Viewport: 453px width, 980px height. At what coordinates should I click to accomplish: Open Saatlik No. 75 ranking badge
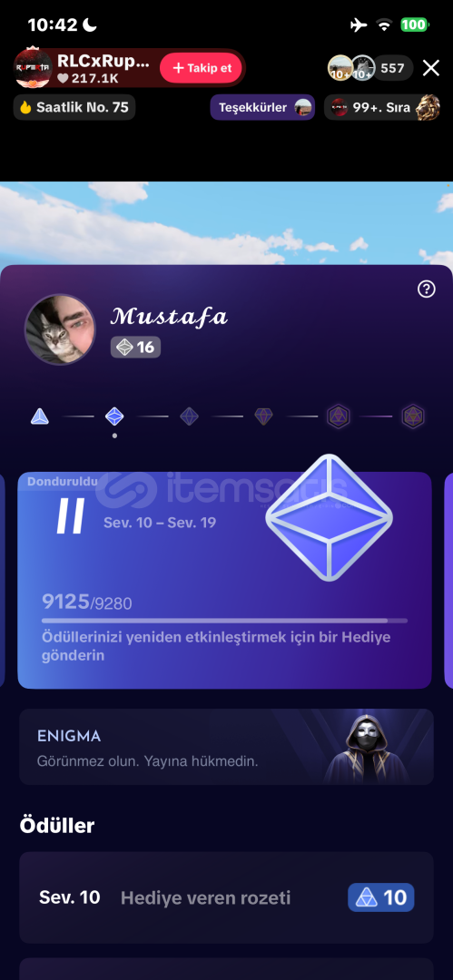pyautogui.click(x=74, y=107)
